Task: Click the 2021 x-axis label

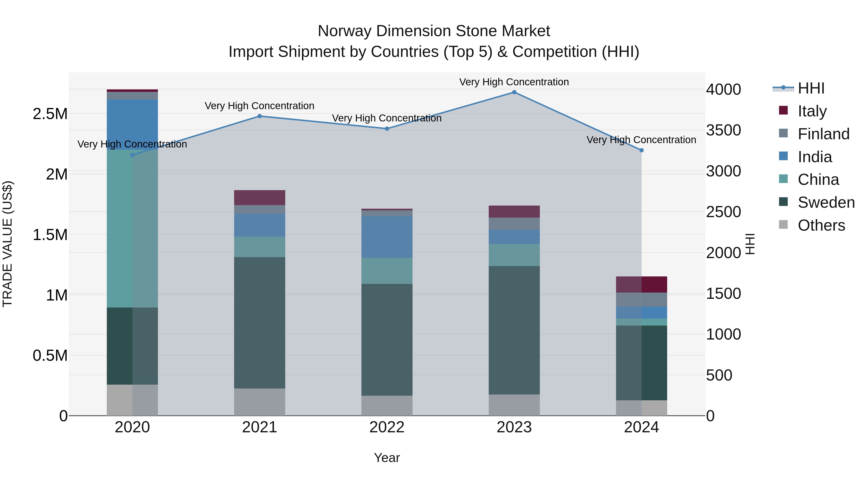Action: click(259, 427)
